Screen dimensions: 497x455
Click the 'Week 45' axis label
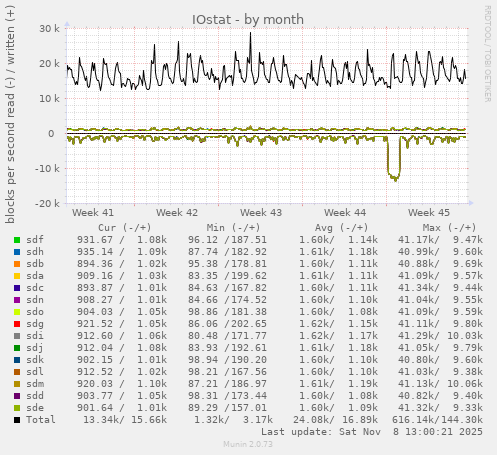click(x=429, y=213)
